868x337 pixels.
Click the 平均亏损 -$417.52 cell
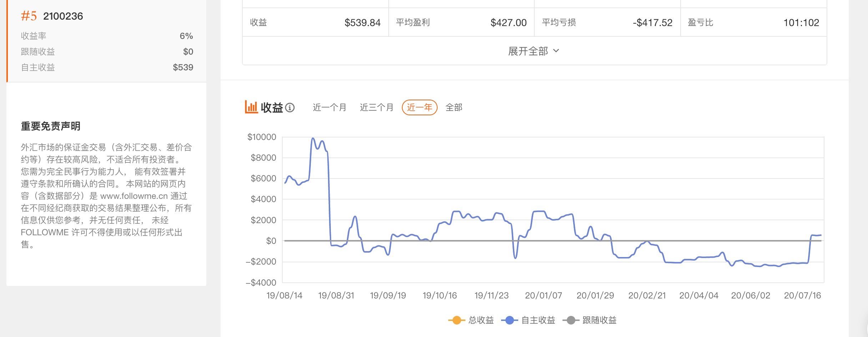[x=607, y=22]
